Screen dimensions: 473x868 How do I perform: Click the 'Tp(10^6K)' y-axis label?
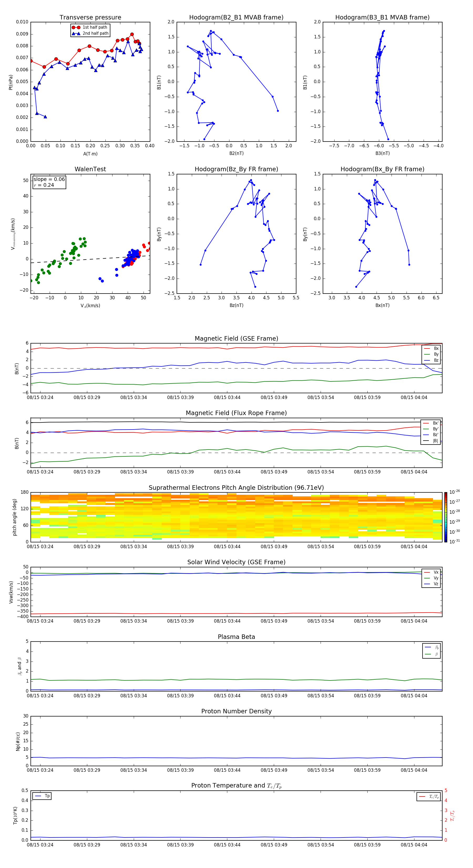(x=15, y=815)
